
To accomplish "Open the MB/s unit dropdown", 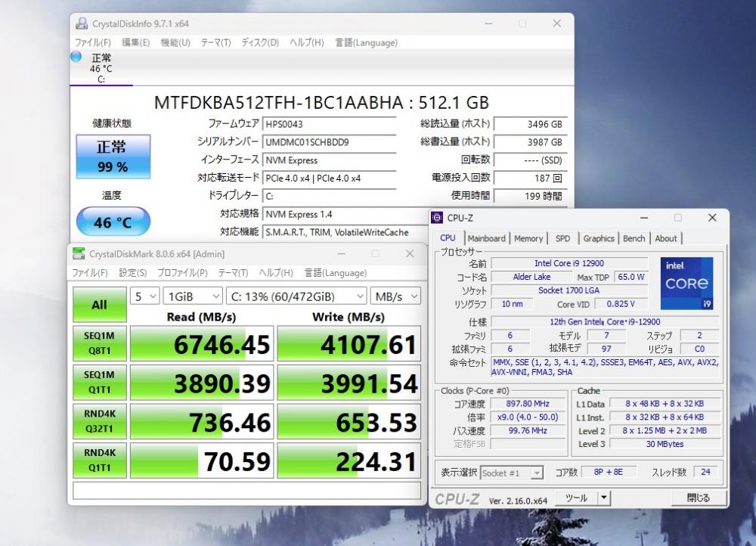I will (x=395, y=296).
